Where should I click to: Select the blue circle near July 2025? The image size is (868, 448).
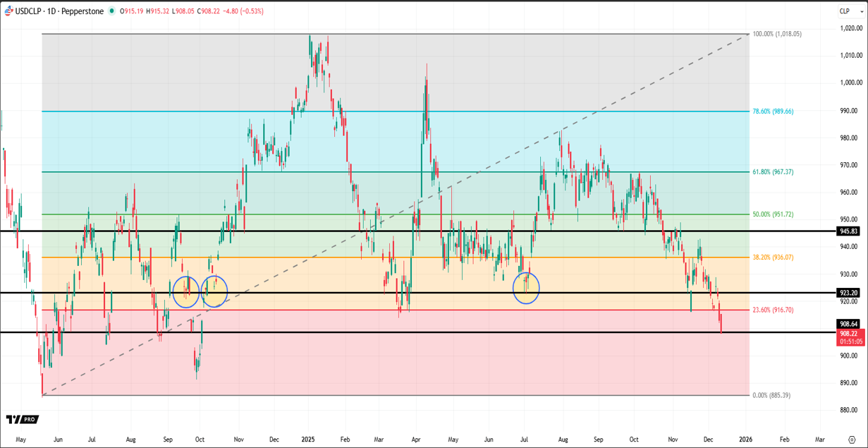(x=526, y=288)
